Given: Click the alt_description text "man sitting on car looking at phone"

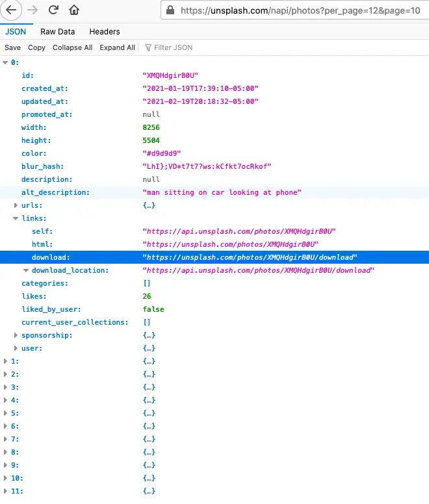Looking at the screenshot, I should (x=222, y=192).
